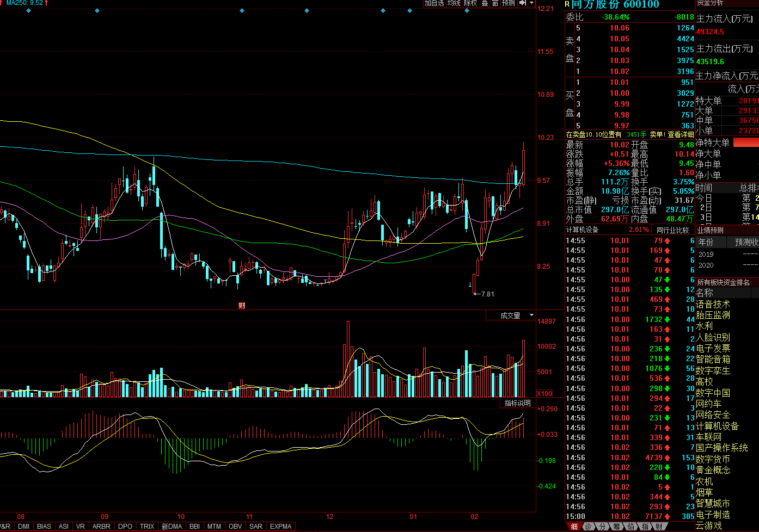
Task: Open the chart toolbar dropdown arrow
Action: tap(532, 3)
